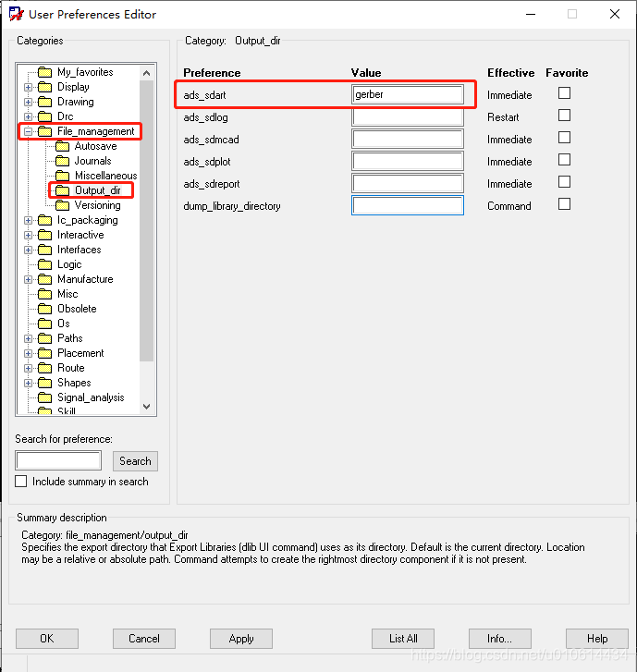The image size is (637, 672).
Task: Click the Autosave folder icon
Action: 63,146
